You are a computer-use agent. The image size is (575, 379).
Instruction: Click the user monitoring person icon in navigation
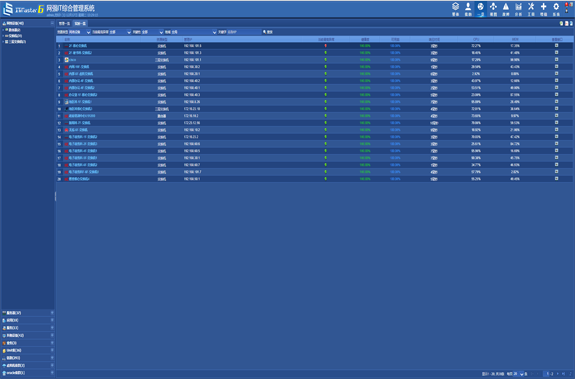[x=468, y=9]
